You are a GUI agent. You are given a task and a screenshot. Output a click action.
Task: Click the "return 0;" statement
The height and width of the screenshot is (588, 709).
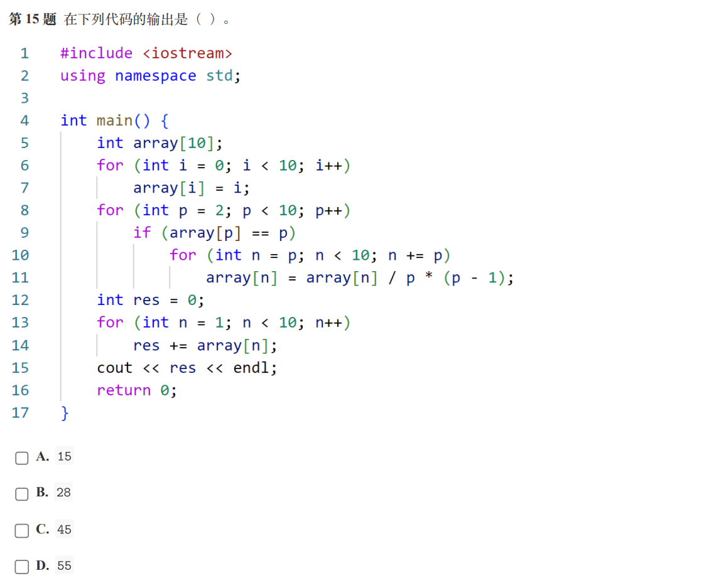point(137,390)
